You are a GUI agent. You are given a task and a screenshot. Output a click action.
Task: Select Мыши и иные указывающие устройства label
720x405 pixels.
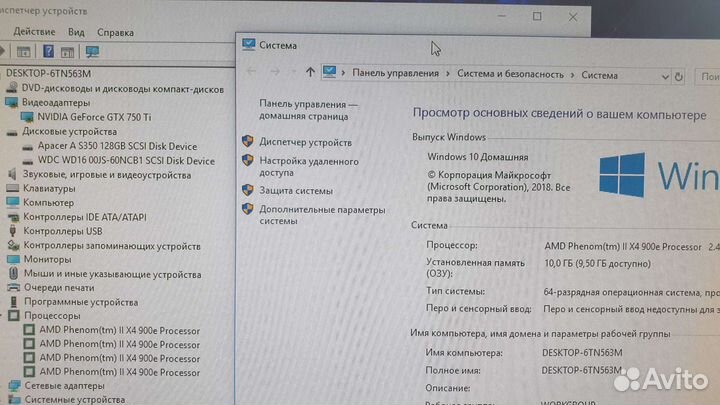click(112, 274)
